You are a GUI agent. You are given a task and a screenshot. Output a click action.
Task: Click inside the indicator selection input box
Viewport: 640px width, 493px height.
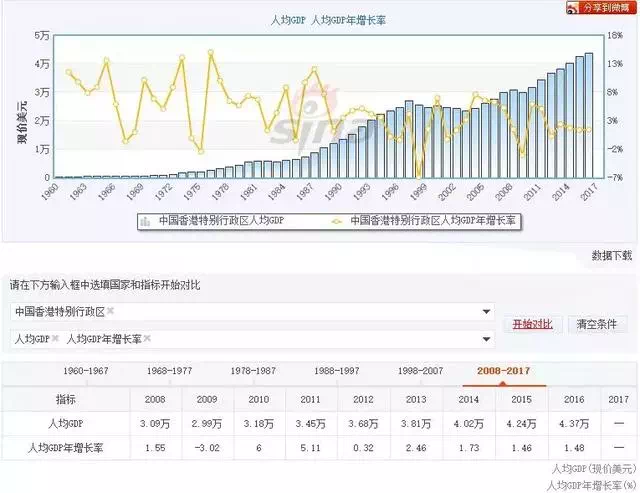252,339
